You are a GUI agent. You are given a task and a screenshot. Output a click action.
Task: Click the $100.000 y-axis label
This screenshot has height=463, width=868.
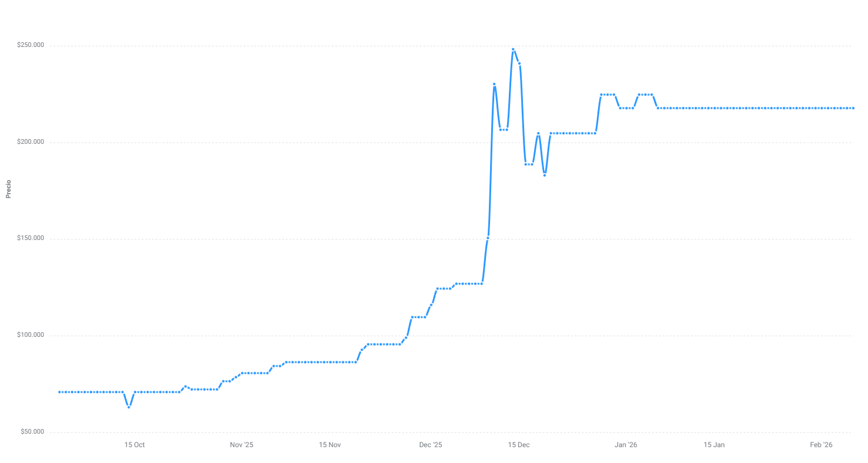coord(31,335)
